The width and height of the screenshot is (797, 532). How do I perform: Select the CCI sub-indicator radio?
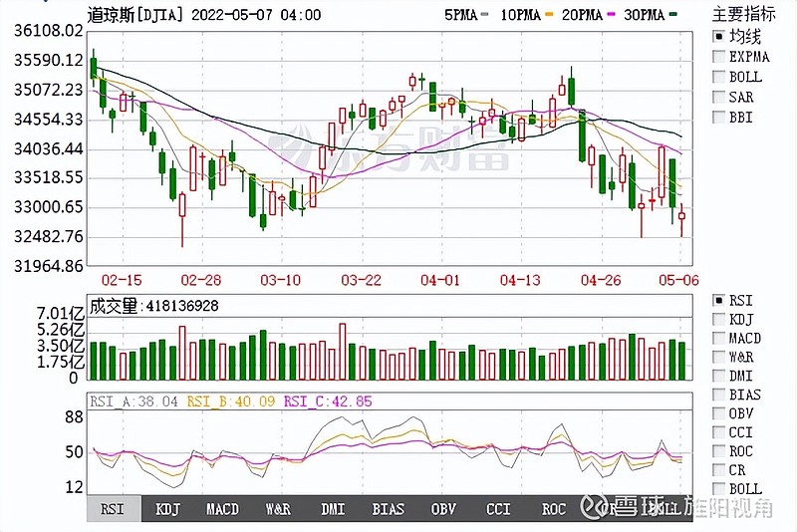coord(718,432)
